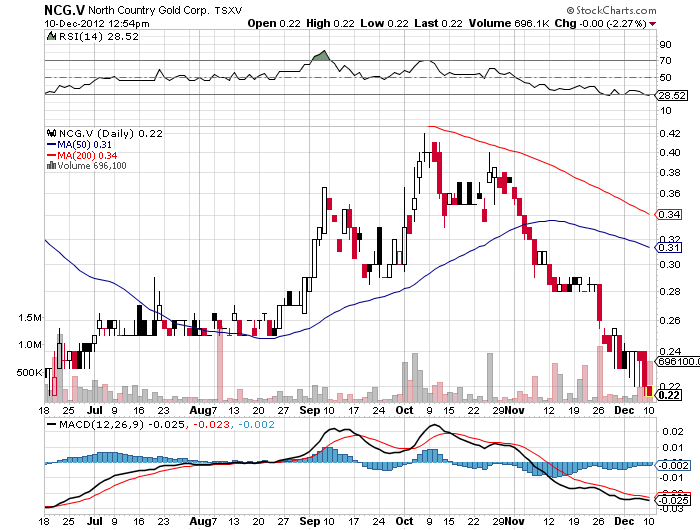The height and width of the screenshot is (530, 700).
Task: Click the '10-Dec-2012 12:54pm' timestamp
Action: [x=97, y=24]
